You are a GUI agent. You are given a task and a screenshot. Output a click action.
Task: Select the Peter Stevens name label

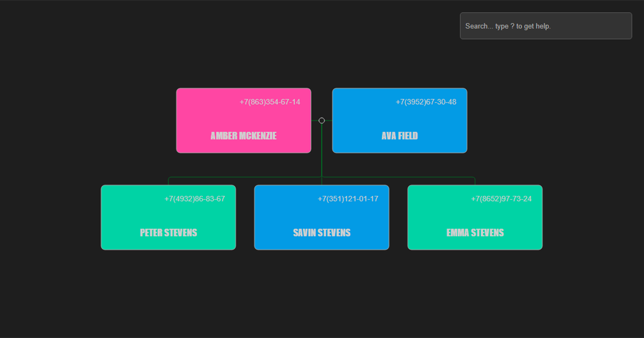[169, 232]
